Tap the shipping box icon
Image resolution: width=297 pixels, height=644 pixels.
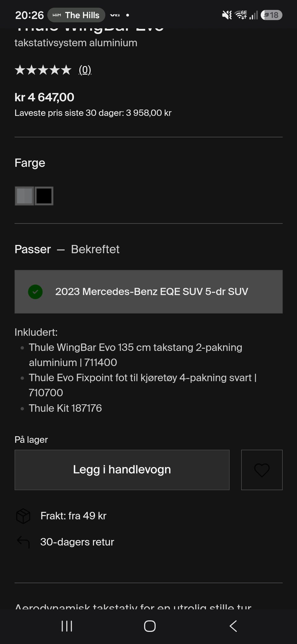click(23, 516)
